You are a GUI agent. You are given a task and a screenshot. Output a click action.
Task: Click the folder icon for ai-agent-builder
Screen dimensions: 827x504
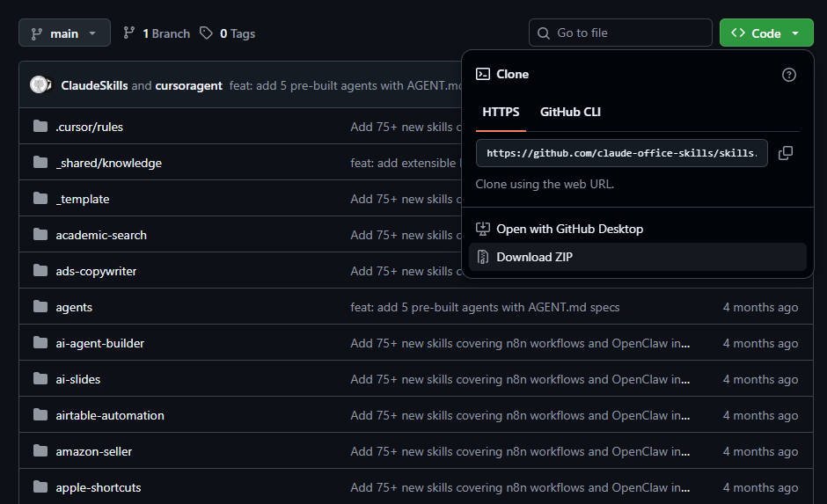(x=40, y=343)
